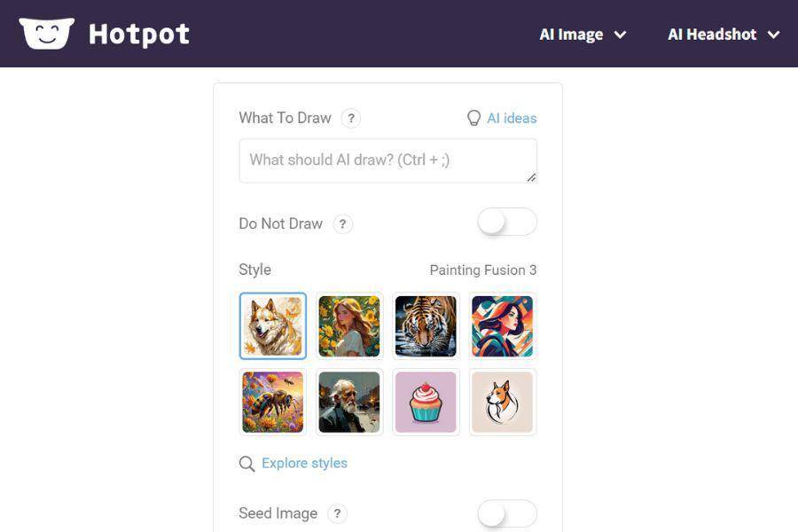
Task: Select the husky dog painting style
Action: [273, 325]
